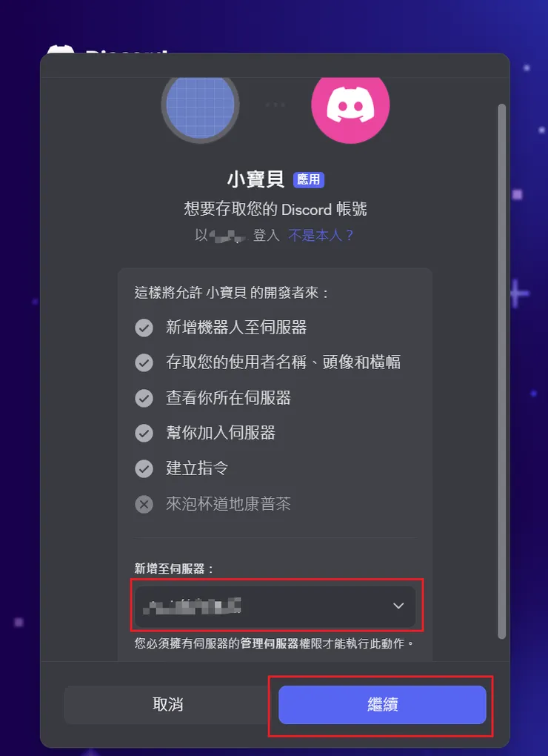This screenshot has height=756, width=548.
Task: Click the X icon beside 來泡杯道地康普茶
Action: click(x=144, y=504)
